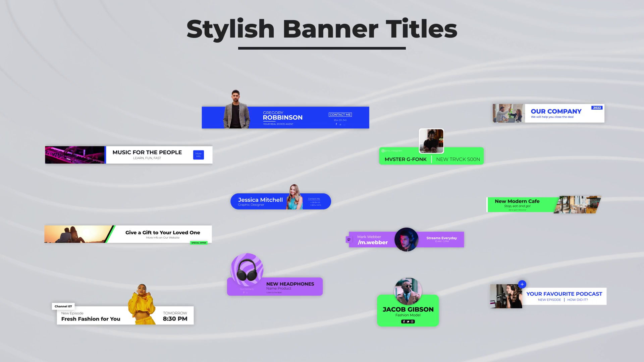
Task: Click the blue plus icon on podcast banner
Action: pyautogui.click(x=522, y=284)
